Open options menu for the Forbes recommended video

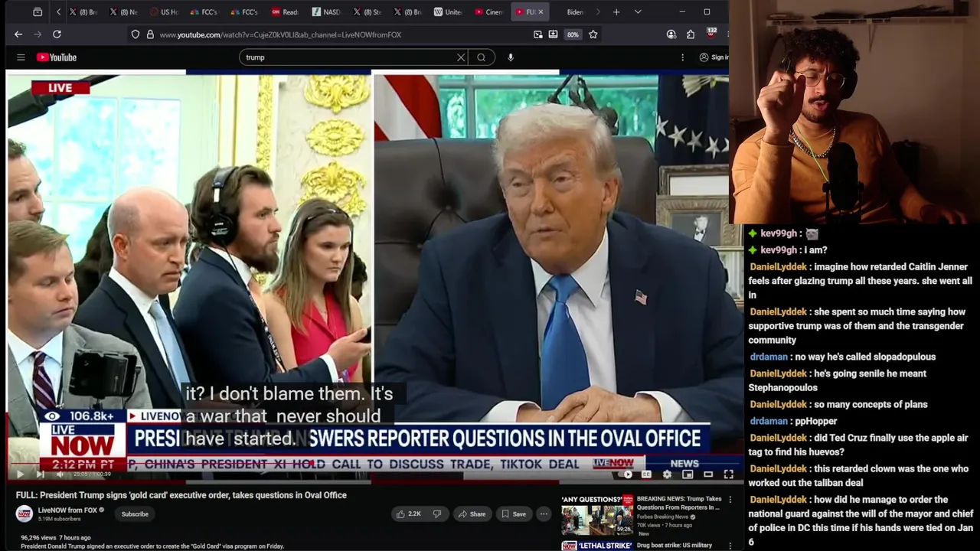click(730, 500)
